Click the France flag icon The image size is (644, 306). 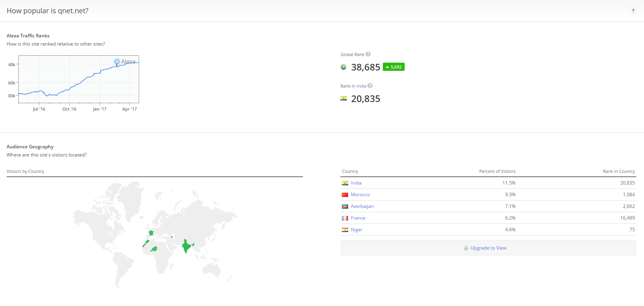(x=345, y=218)
